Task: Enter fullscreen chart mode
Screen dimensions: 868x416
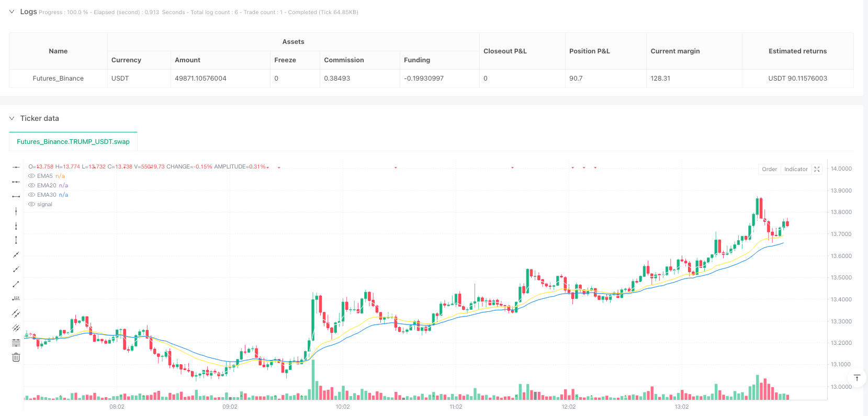Action: [x=817, y=169]
